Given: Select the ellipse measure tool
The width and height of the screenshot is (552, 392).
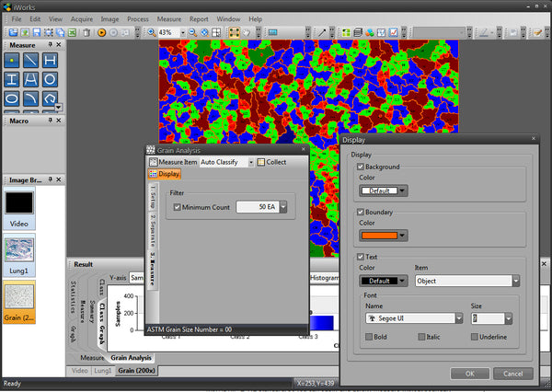Looking at the screenshot, I should (x=12, y=98).
